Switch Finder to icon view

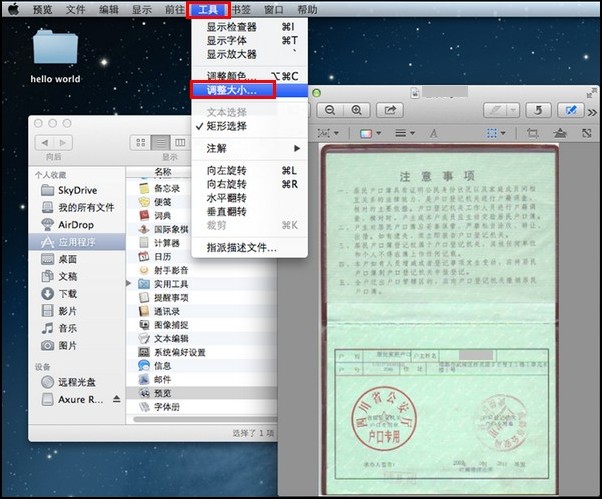pyautogui.click(x=139, y=143)
